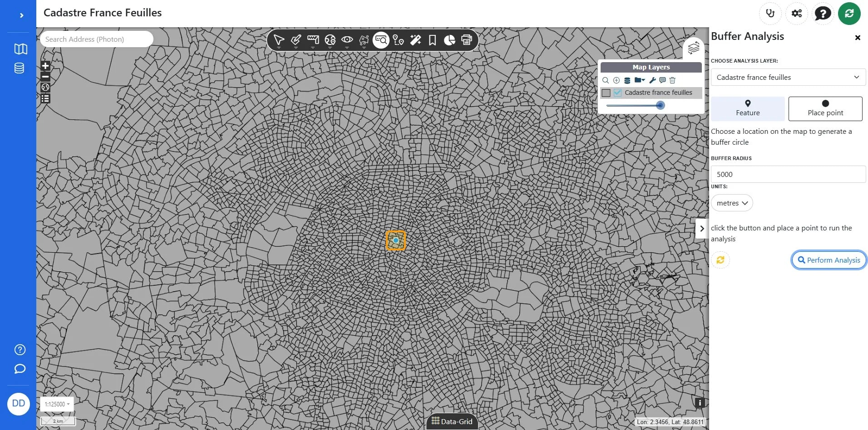Toggle the Cadastre france feuilles visibility checkbox

tap(617, 93)
